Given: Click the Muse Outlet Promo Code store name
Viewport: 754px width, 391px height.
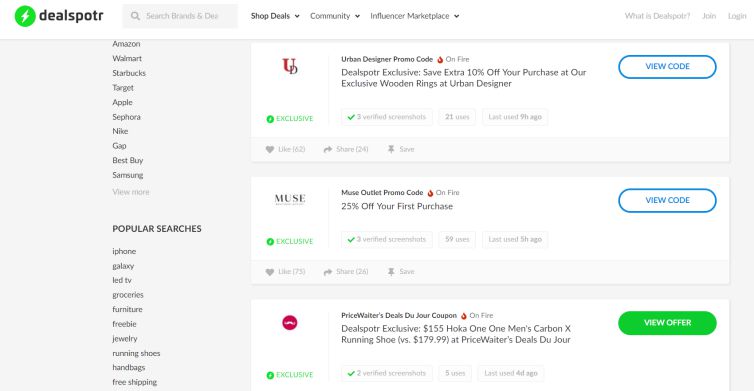Looking at the screenshot, I should tap(382, 193).
